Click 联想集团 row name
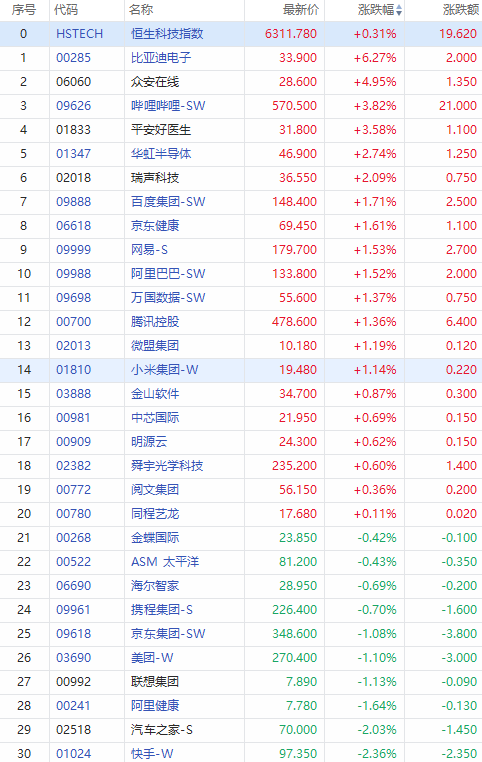The height and width of the screenshot is (762, 482). point(155,682)
